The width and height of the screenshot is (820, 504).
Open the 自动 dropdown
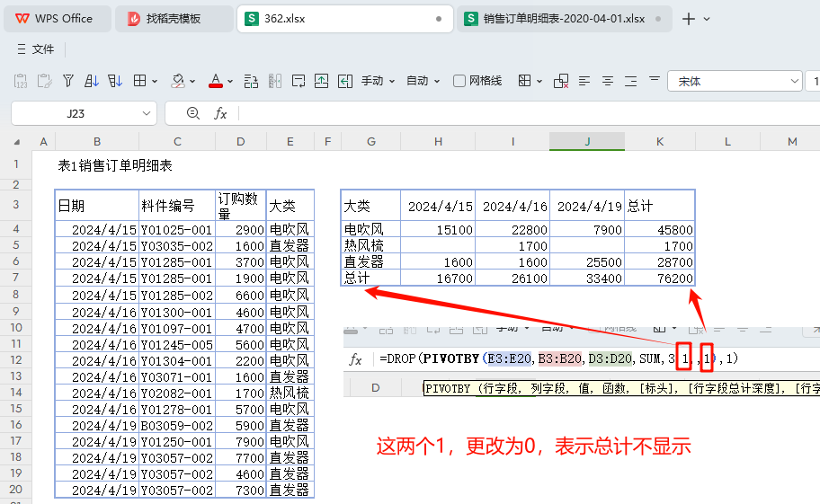coord(423,81)
